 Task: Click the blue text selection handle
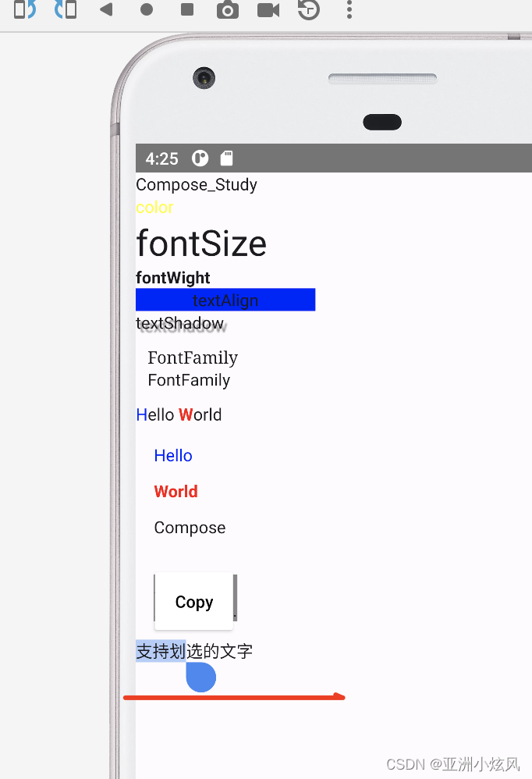click(x=201, y=677)
